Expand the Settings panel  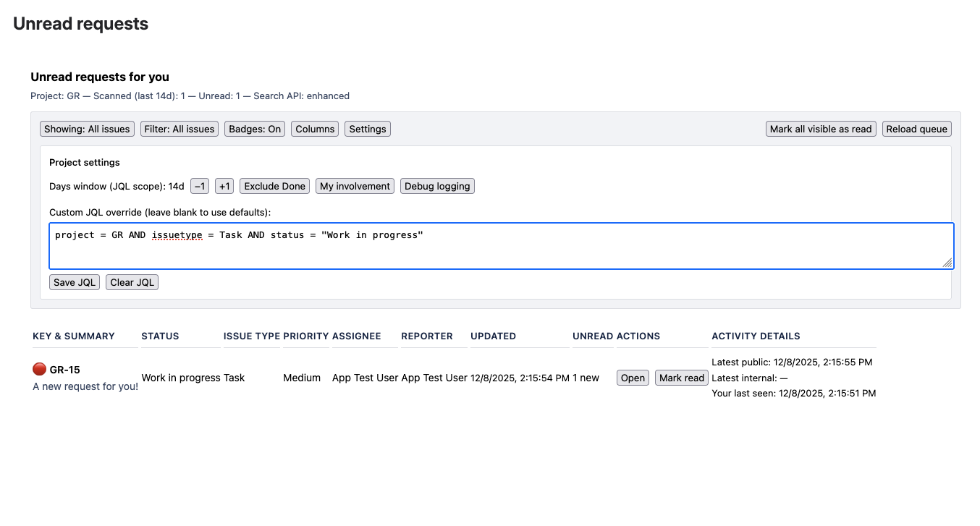[367, 129]
